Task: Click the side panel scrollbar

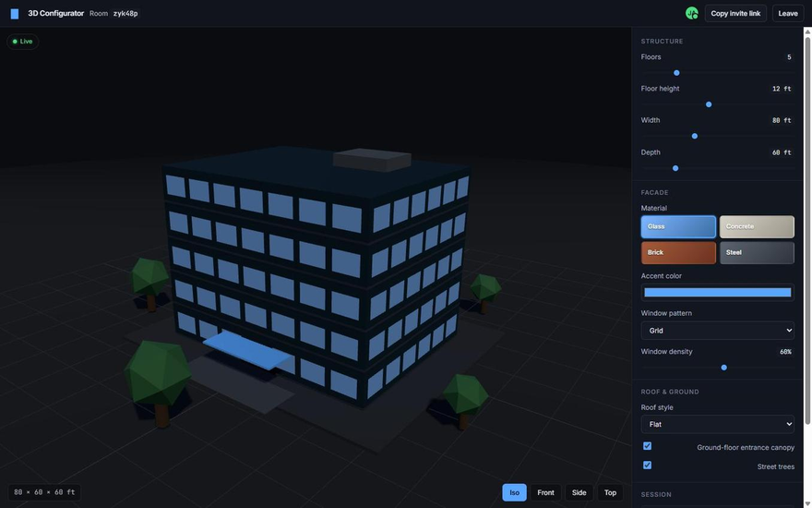Action: pyautogui.click(x=807, y=230)
